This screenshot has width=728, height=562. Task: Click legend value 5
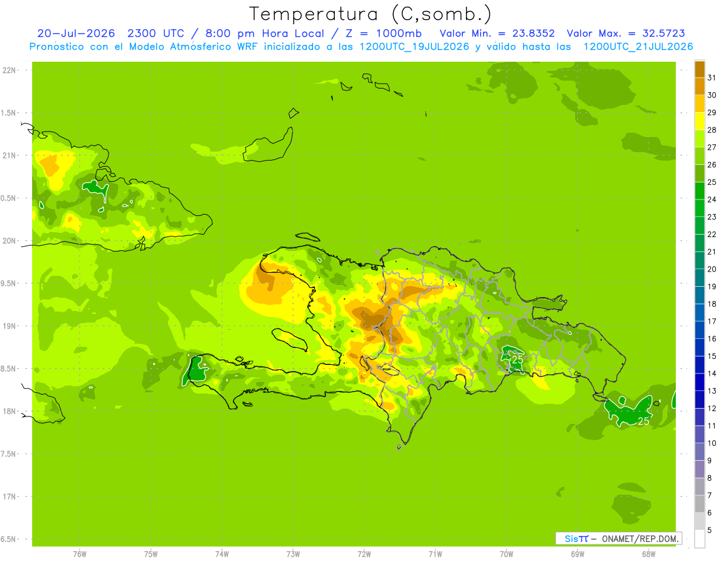pyautogui.click(x=710, y=530)
